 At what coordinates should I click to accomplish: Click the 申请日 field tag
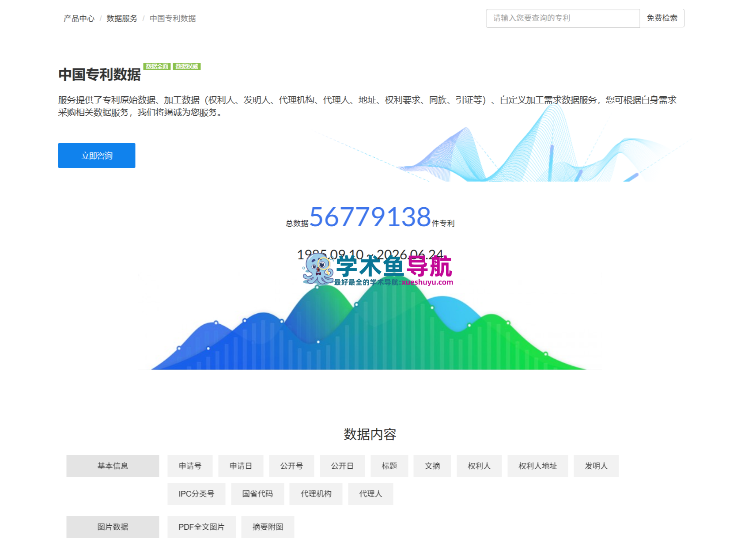(x=241, y=466)
